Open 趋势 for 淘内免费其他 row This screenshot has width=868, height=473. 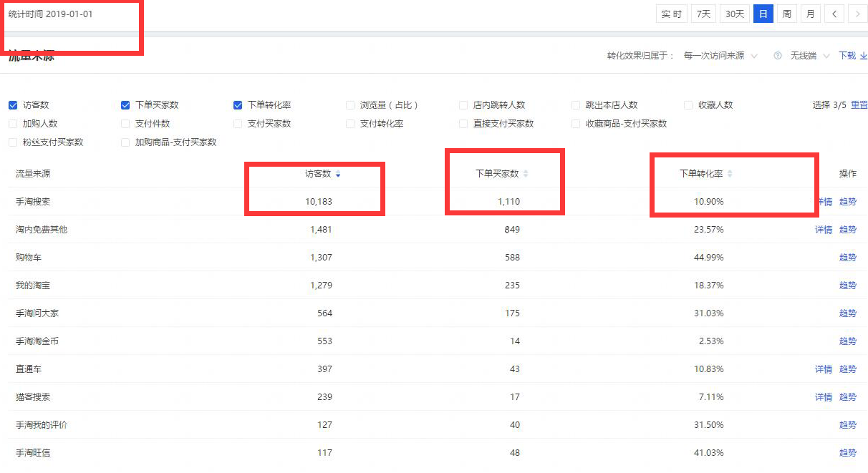coord(848,230)
